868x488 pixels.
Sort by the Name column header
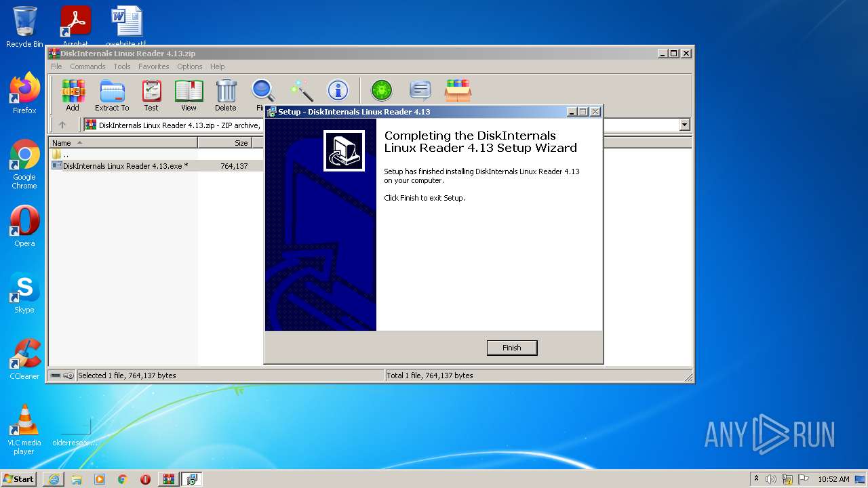[x=123, y=142]
